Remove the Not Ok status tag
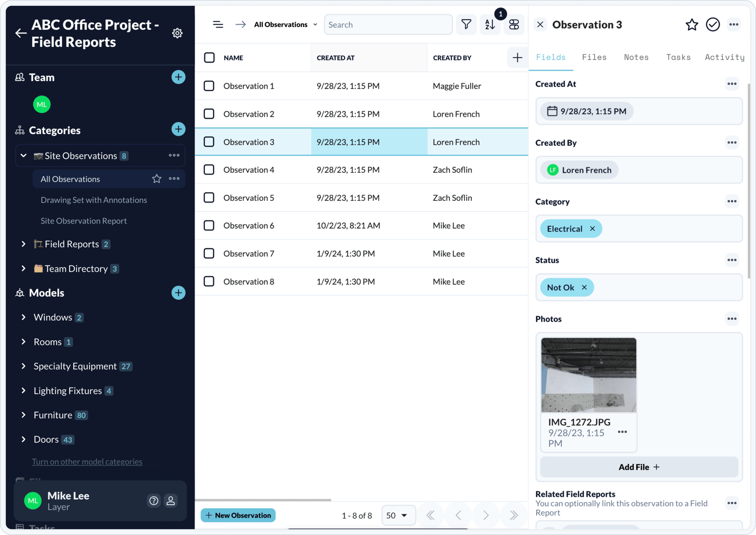This screenshot has width=756, height=535. (584, 287)
